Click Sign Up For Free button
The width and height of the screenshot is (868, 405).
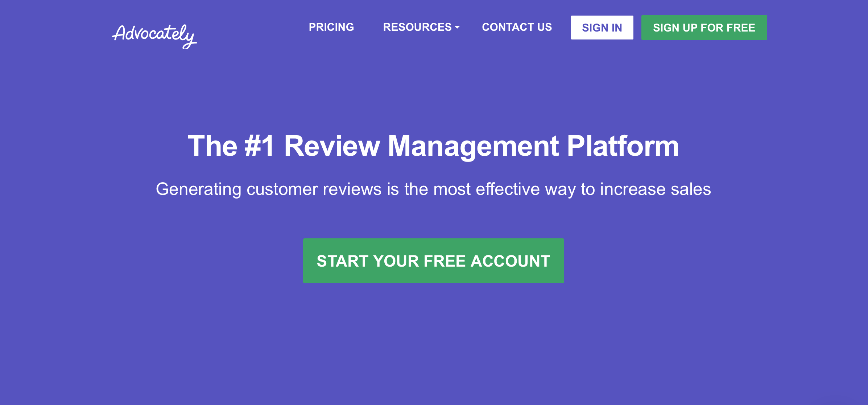(x=704, y=28)
